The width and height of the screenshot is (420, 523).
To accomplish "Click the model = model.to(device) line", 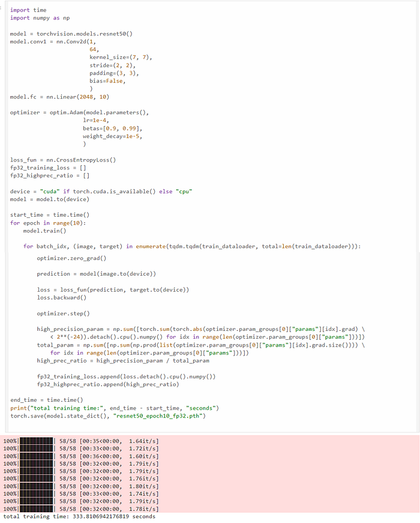I will pyautogui.click(x=50, y=199).
